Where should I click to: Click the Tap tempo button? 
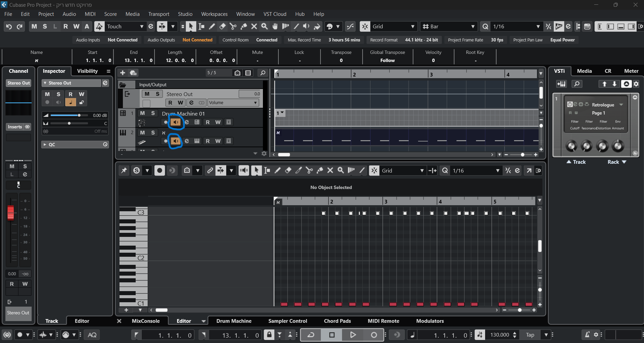tap(530, 335)
